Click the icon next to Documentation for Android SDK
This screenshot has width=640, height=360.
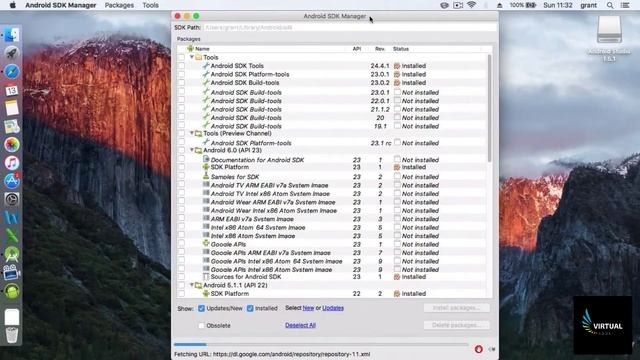tap(206, 160)
